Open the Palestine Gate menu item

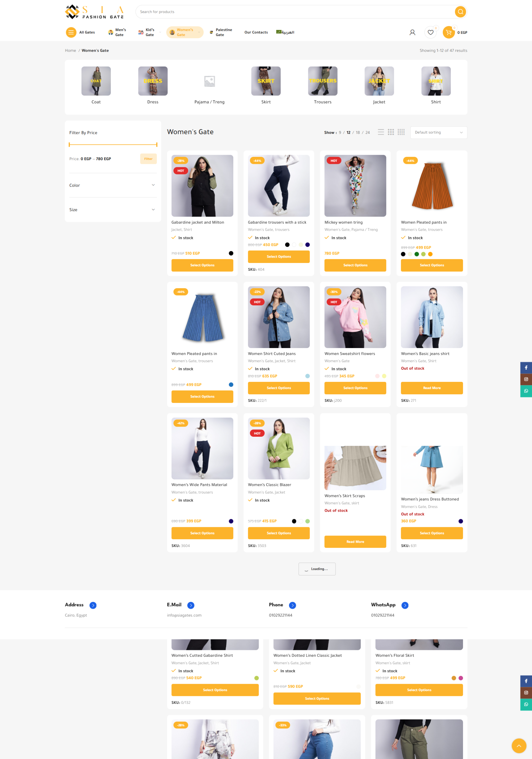(221, 32)
